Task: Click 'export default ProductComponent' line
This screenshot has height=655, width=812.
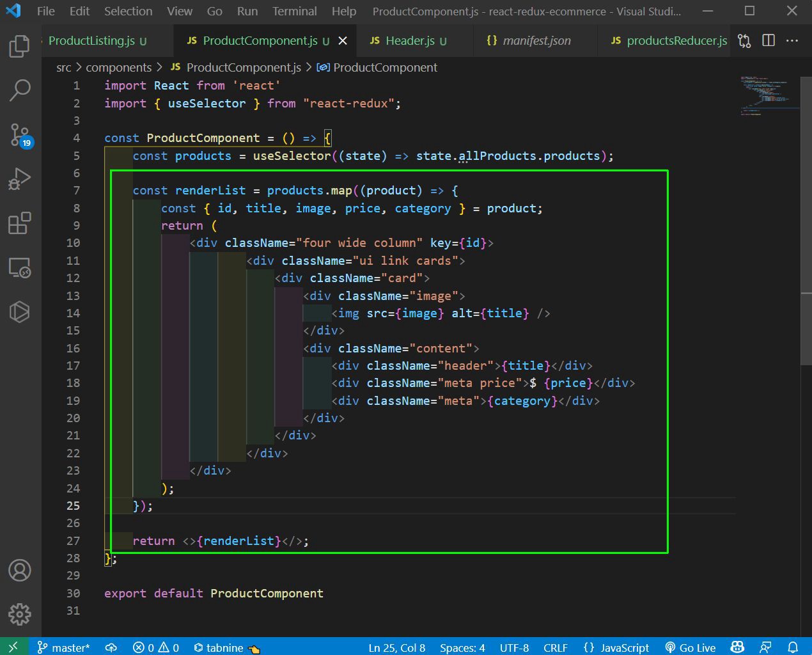Action: coord(214,594)
